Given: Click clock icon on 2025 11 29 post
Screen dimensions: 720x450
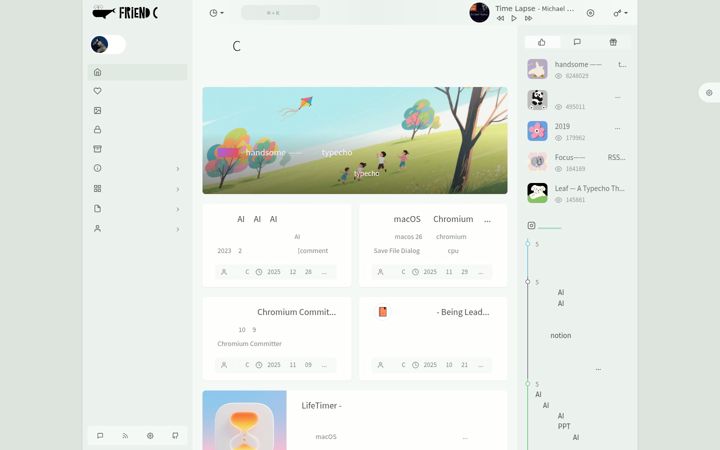Looking at the screenshot, I should click(416, 272).
